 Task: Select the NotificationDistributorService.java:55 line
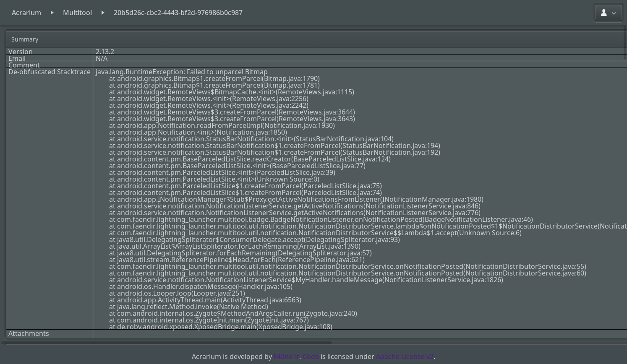click(x=347, y=266)
